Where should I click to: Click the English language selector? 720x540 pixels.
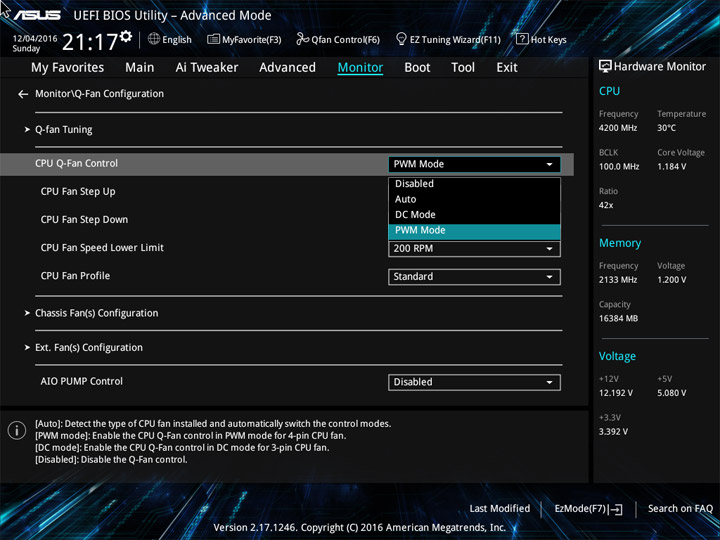point(170,39)
